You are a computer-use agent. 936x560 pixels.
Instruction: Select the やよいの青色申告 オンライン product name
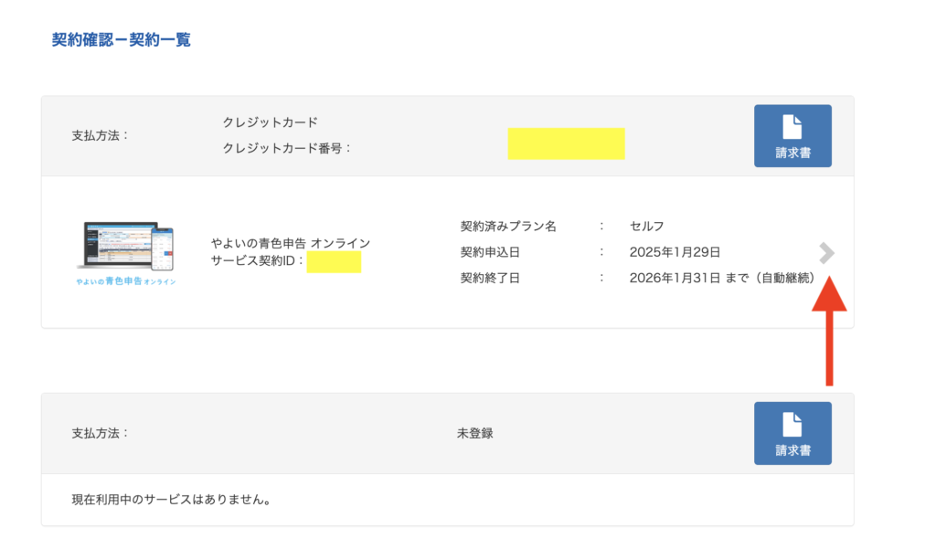click(x=290, y=243)
